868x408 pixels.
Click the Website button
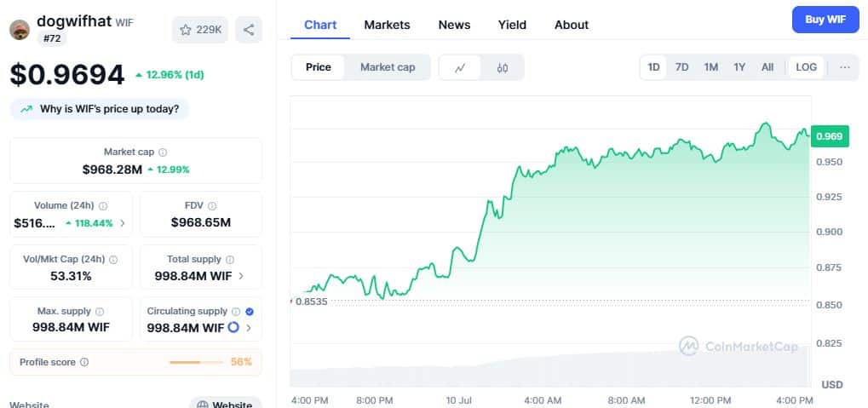226,403
